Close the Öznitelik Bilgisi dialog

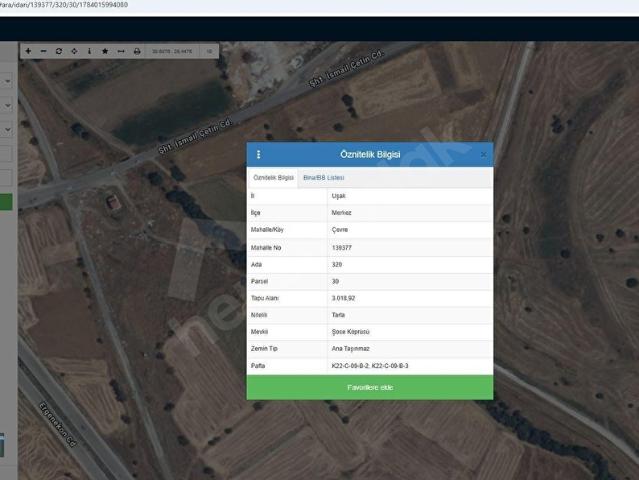483,154
